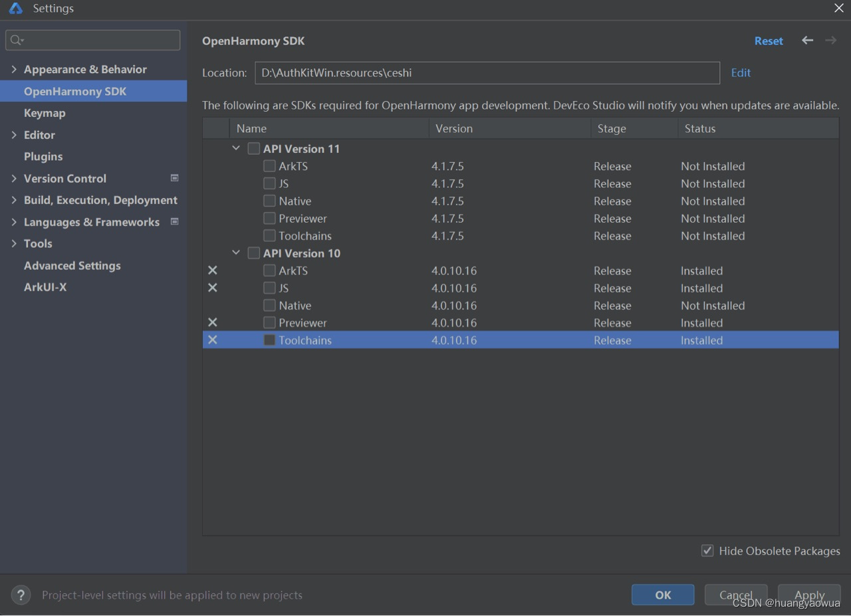The image size is (851, 616).
Task: Check ArkTS under API Version 11
Action: tap(269, 166)
